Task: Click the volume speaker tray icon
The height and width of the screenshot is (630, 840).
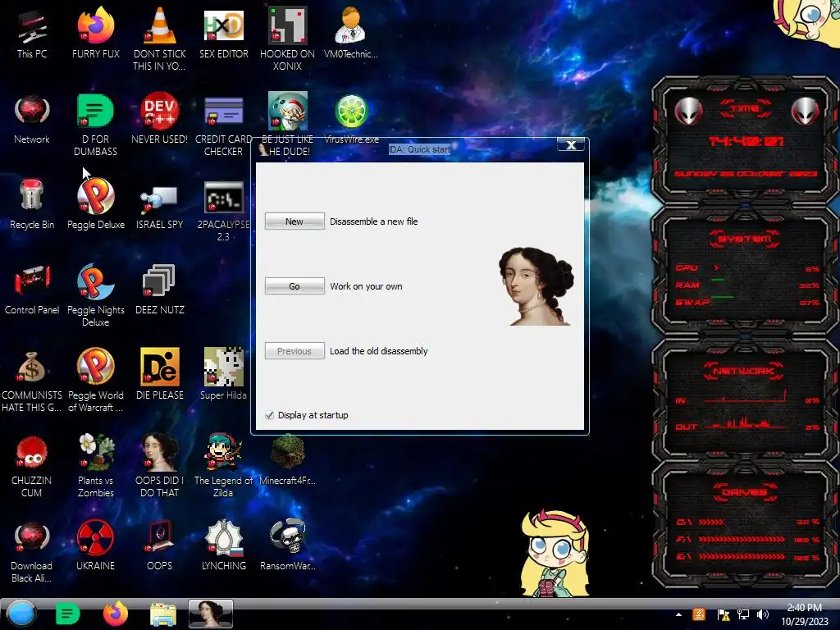Action: 763,614
